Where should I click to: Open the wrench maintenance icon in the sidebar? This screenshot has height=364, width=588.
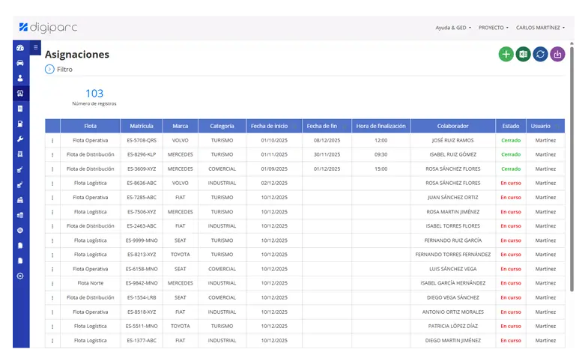point(20,139)
